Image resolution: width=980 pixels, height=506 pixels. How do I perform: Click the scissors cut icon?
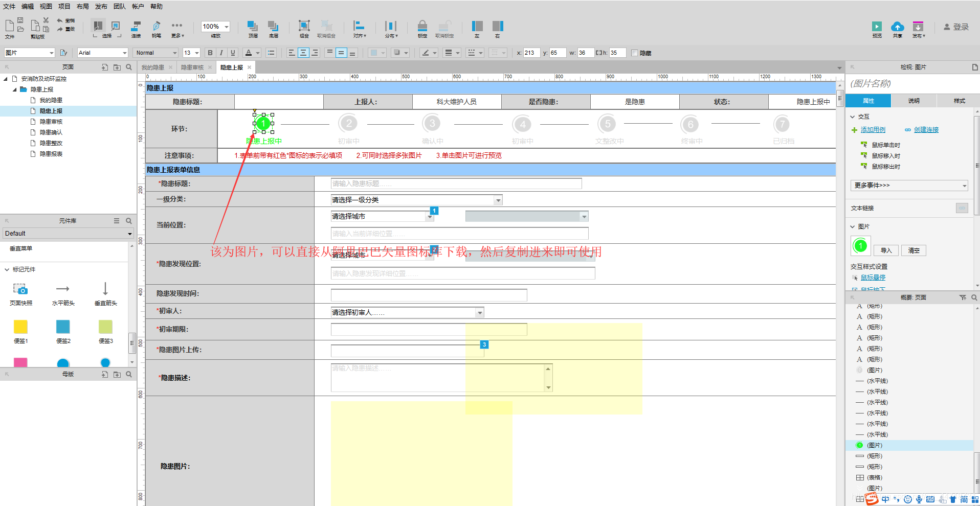pos(46,20)
